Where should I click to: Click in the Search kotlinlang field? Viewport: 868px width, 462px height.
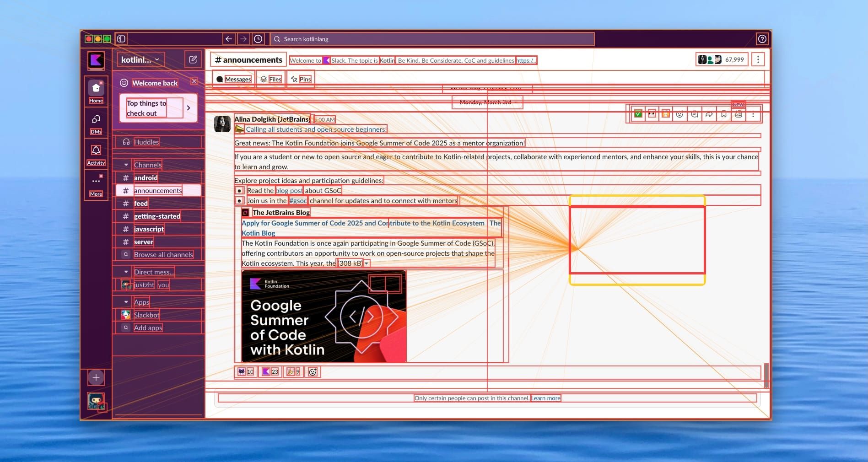[432, 39]
